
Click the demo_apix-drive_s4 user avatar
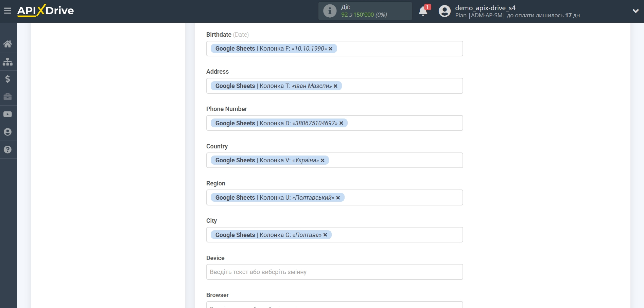coord(445,11)
